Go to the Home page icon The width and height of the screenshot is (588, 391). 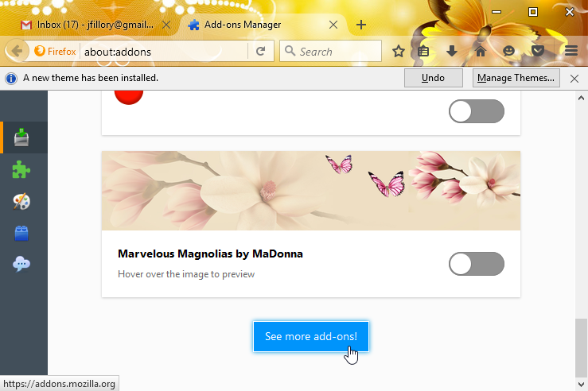point(480,52)
